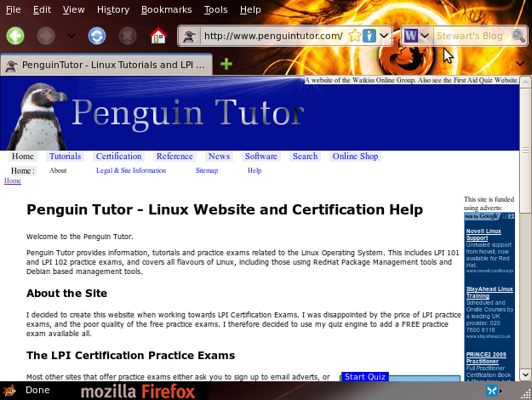Open a new tab with green plus
Screen dimensions: 532x400
(x=226, y=64)
